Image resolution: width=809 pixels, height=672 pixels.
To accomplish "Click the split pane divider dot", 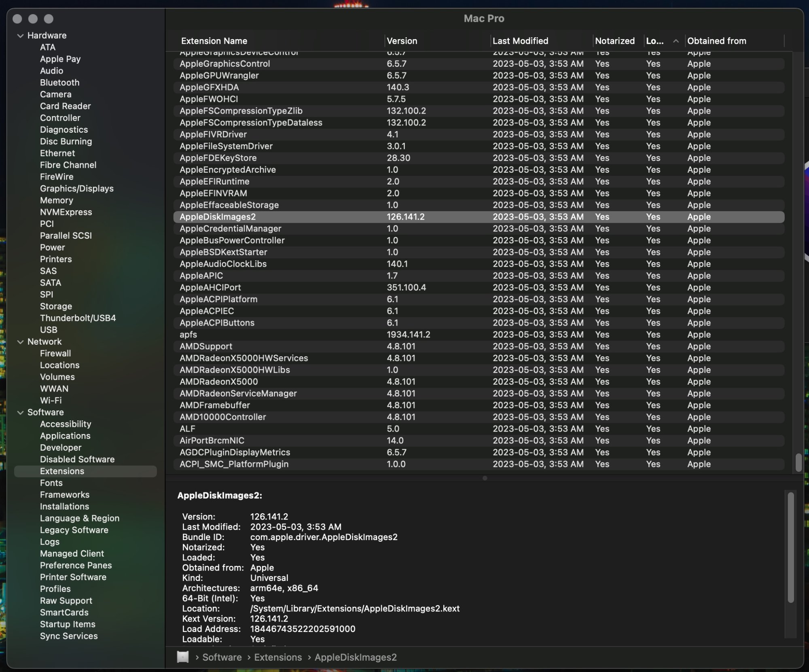I will tap(485, 478).
